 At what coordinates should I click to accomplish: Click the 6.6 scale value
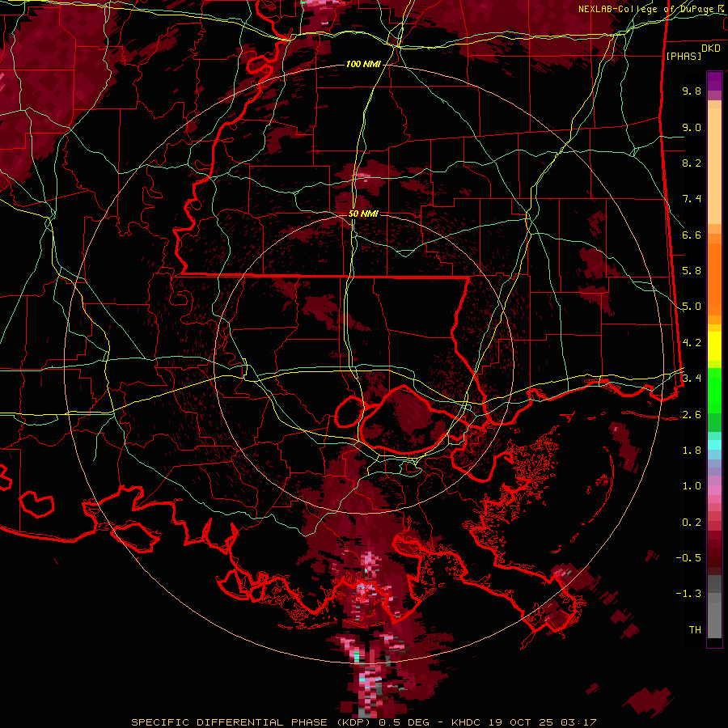692,235
